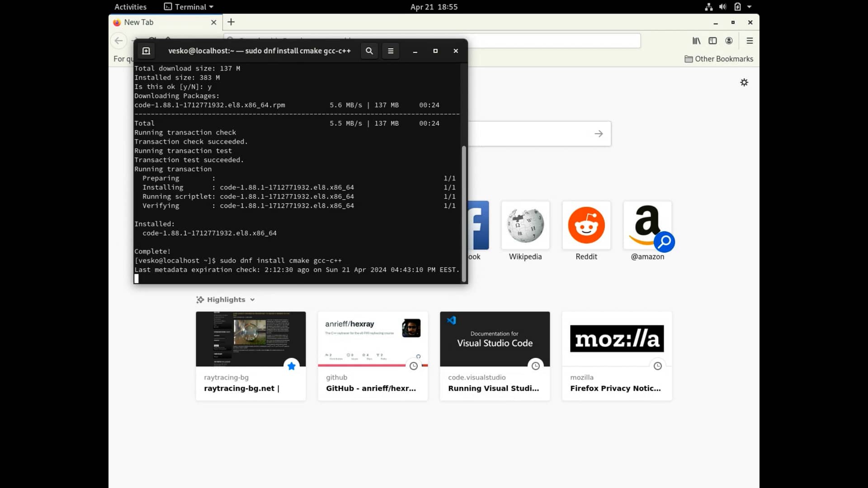Open the terminal search
868x488 pixels.
click(x=369, y=51)
